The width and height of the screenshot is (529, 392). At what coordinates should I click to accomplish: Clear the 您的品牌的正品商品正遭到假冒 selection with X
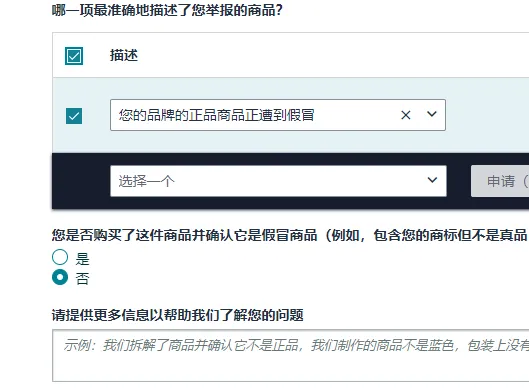[406, 115]
